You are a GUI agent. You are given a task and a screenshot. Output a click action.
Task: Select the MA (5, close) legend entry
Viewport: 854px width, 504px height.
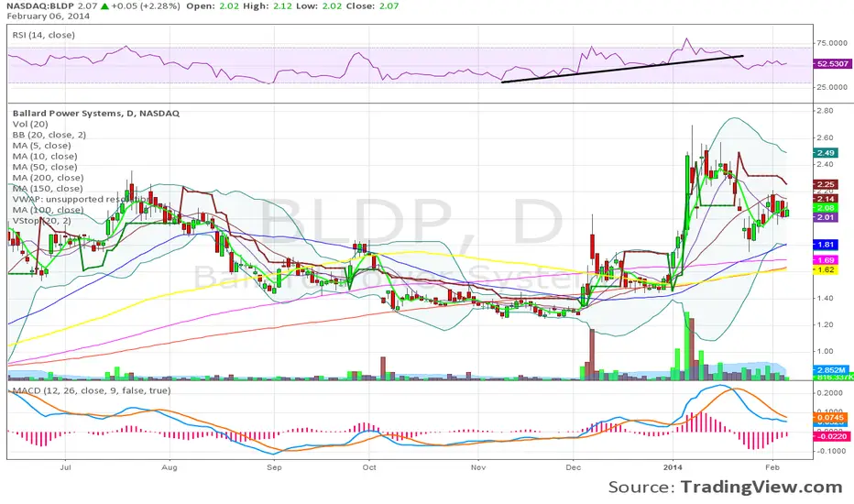pyautogui.click(x=41, y=146)
